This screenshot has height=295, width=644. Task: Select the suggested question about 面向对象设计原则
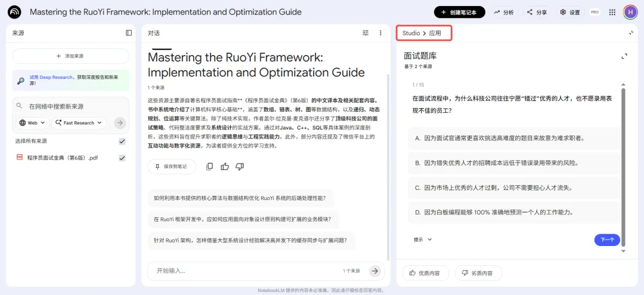[243, 219]
